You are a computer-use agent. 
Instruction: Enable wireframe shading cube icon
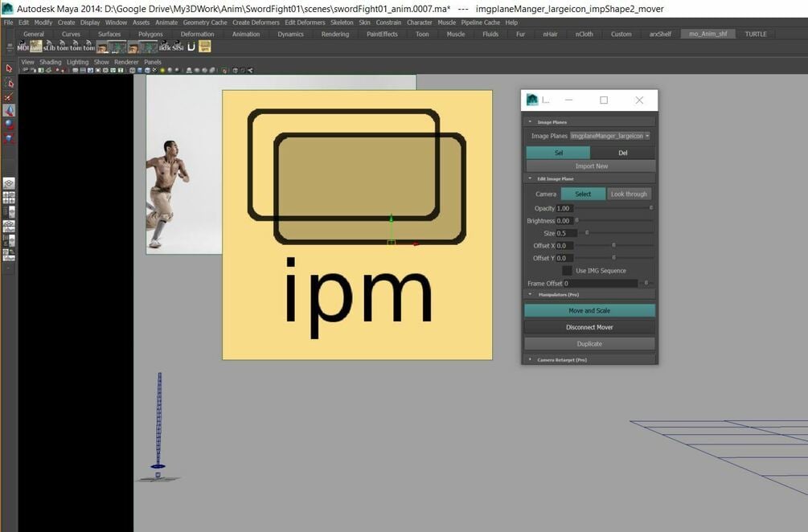point(133,70)
